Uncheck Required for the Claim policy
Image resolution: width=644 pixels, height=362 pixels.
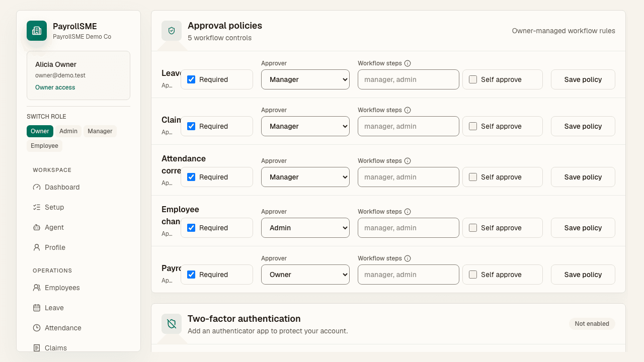191,126
